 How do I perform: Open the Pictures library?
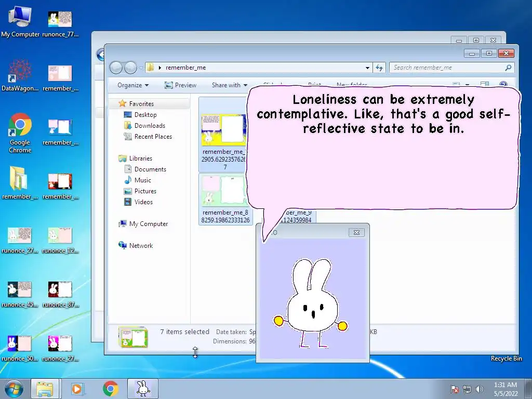145,191
